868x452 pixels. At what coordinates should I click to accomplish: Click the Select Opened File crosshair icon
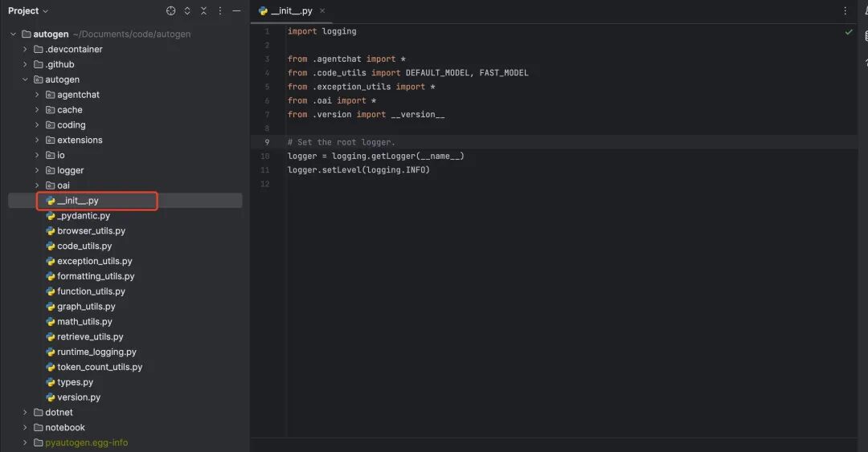coord(170,11)
